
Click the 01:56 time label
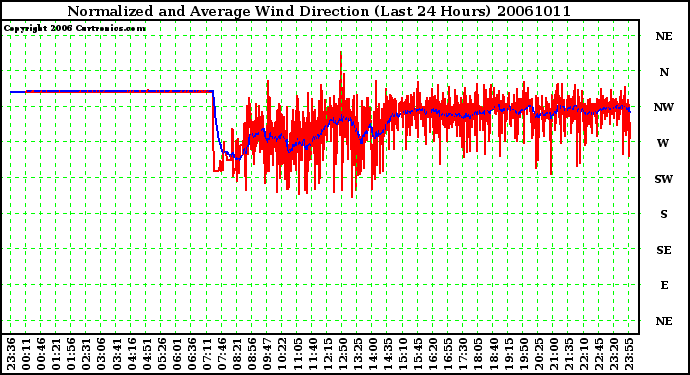pos(71,354)
